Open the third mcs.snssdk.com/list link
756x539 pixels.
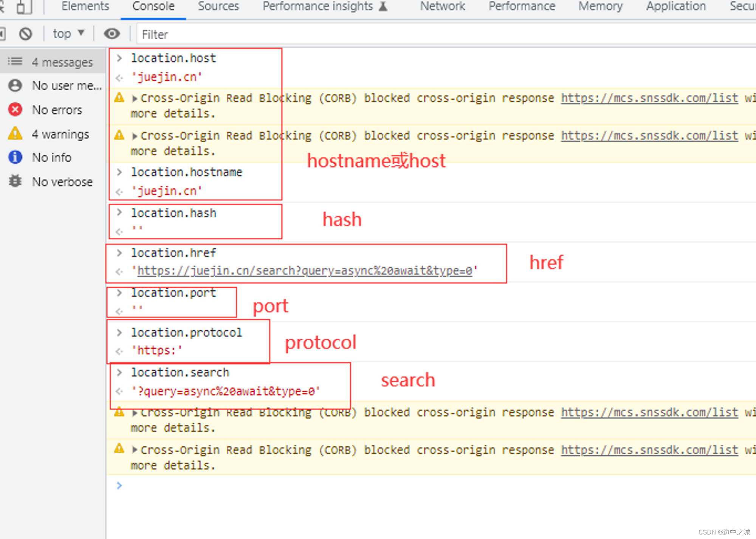(649, 412)
